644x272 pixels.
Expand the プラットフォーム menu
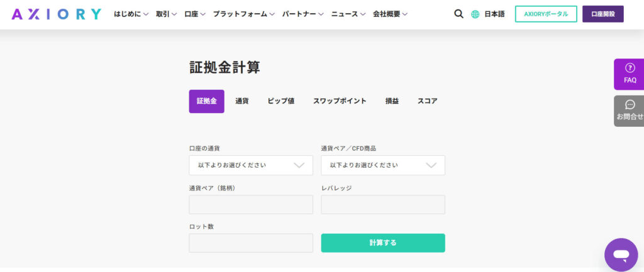(243, 14)
